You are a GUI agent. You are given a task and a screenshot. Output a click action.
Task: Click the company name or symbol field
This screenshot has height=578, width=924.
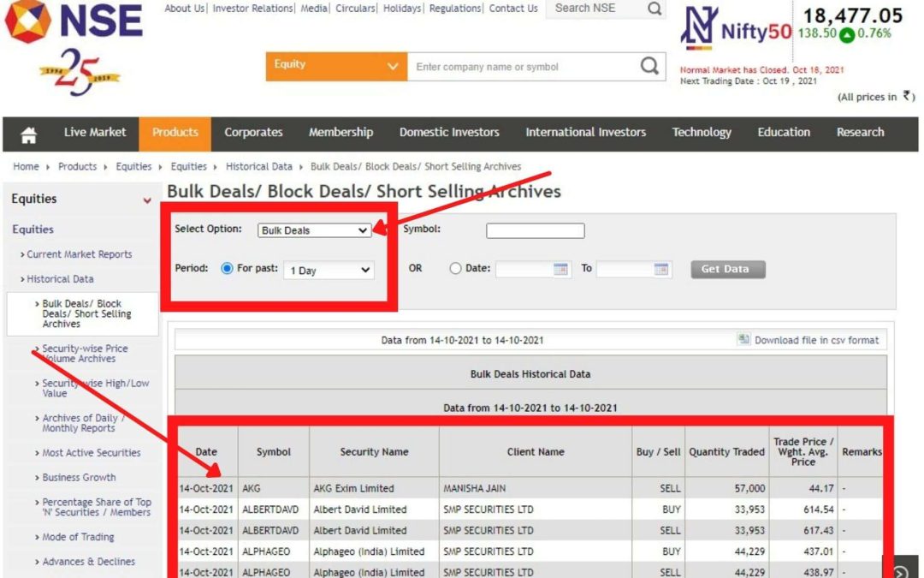click(524, 67)
